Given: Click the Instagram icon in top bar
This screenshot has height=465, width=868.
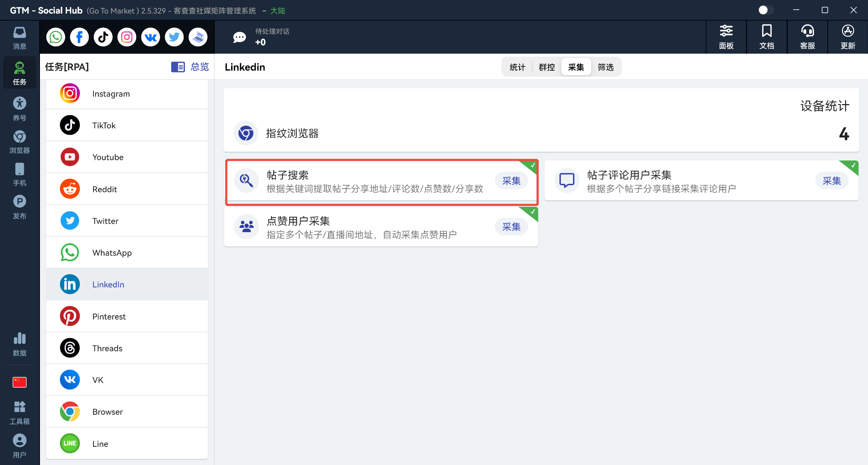Looking at the screenshot, I should (127, 37).
